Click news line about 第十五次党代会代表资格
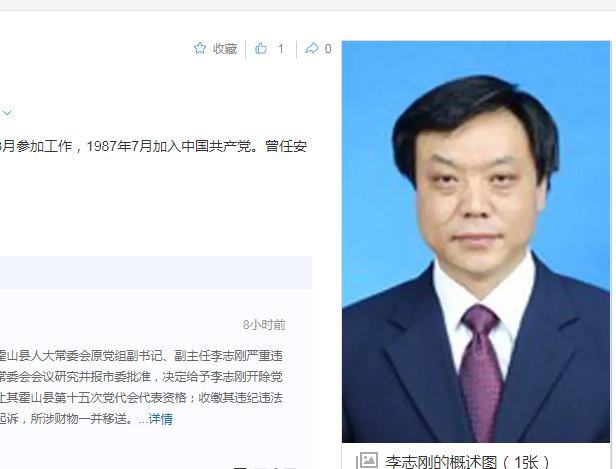Viewport: 616px width, 469px height. pyautogui.click(x=141, y=398)
